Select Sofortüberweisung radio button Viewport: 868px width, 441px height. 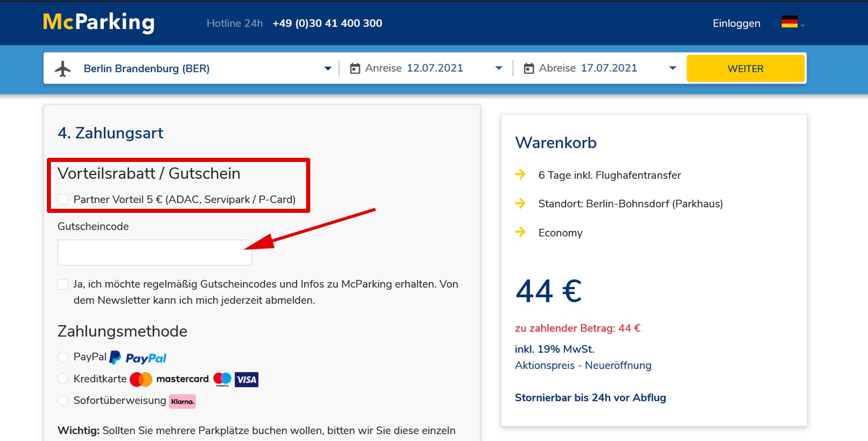click(x=63, y=401)
